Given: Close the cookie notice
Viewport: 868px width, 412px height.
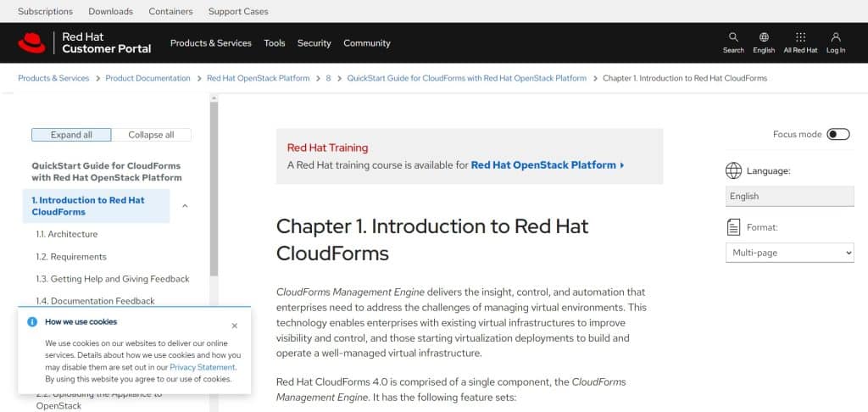Looking at the screenshot, I should pyautogui.click(x=235, y=326).
